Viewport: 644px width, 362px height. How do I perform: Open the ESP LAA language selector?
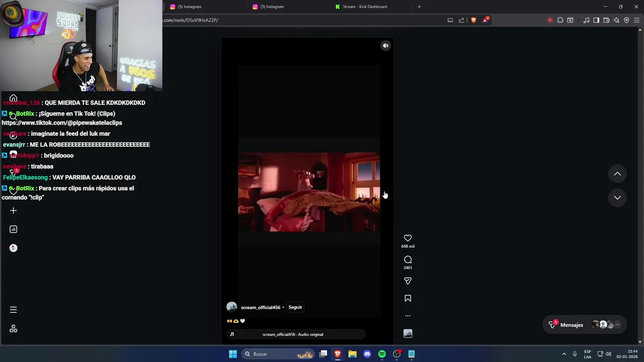point(588,354)
